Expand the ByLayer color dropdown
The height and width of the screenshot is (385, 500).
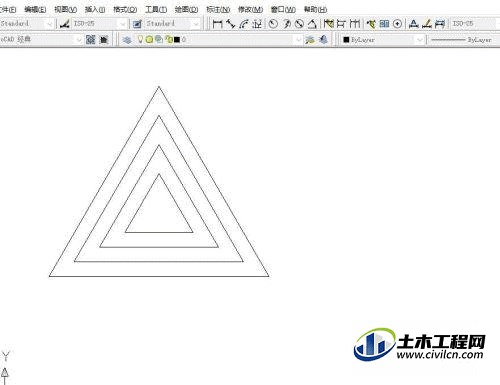420,40
